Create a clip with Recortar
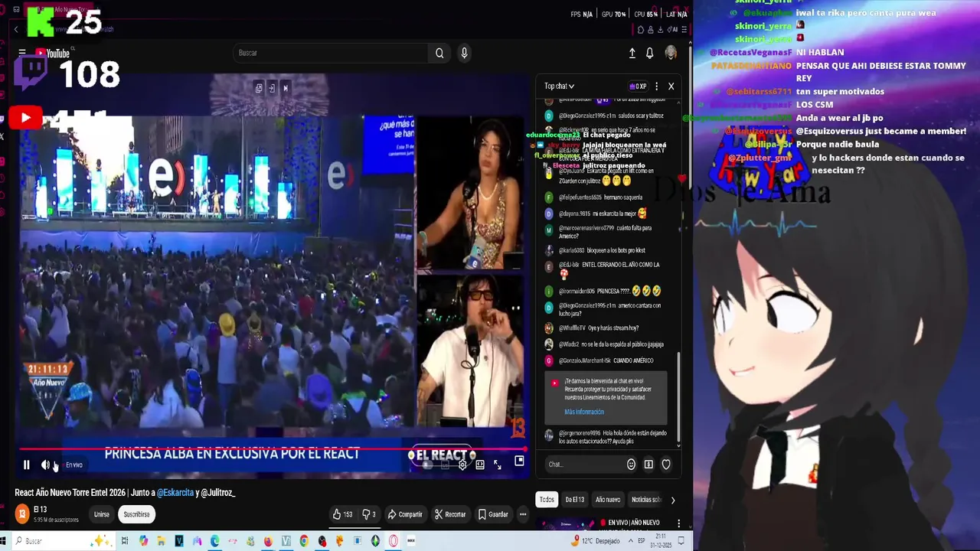 click(450, 514)
